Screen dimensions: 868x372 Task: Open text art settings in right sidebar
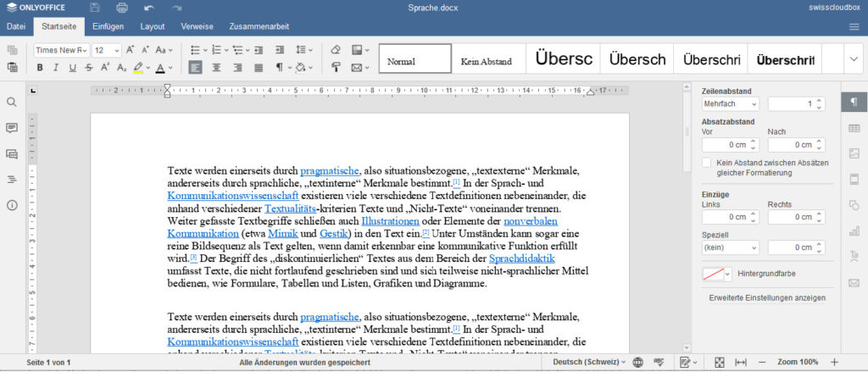coord(854,257)
